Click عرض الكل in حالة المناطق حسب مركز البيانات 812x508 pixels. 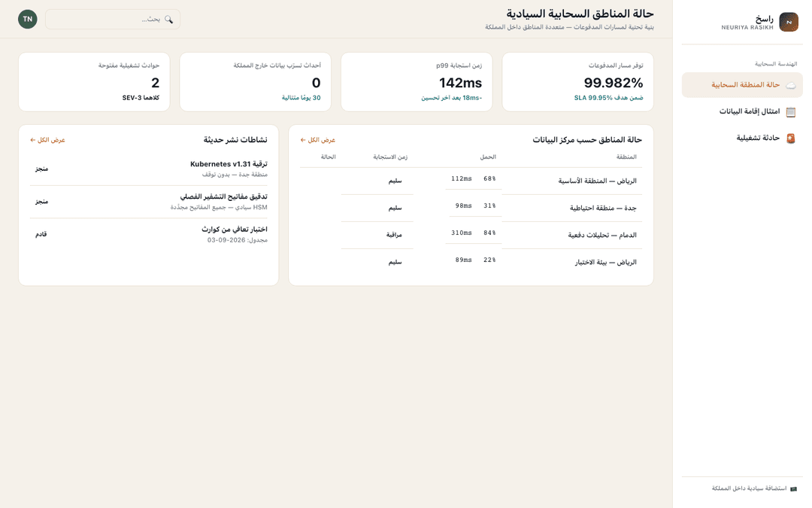click(318, 140)
